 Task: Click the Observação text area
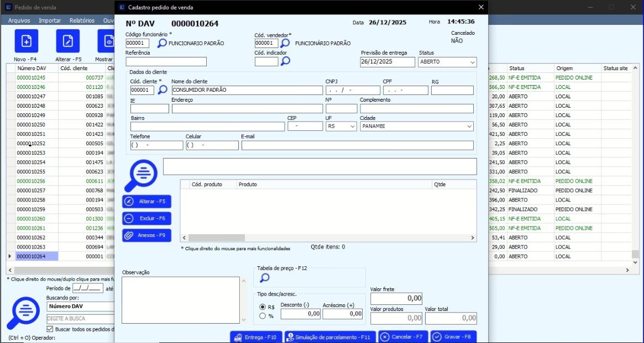click(180, 300)
